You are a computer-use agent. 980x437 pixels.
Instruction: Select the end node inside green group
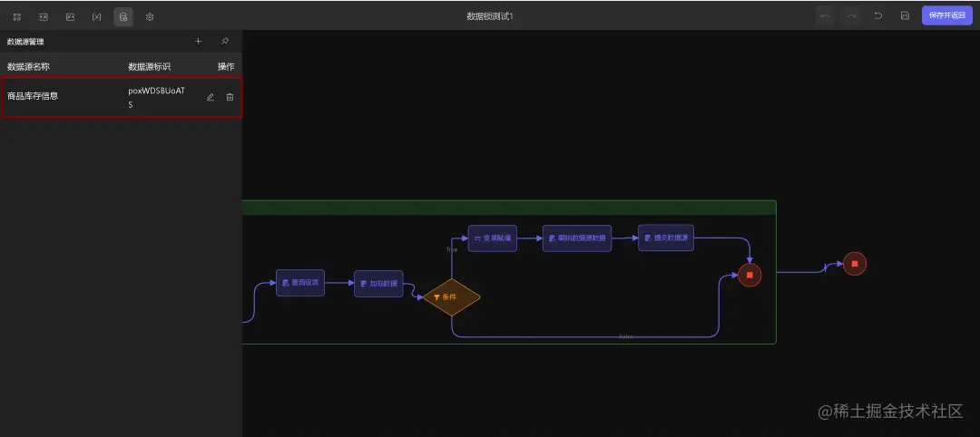point(750,275)
